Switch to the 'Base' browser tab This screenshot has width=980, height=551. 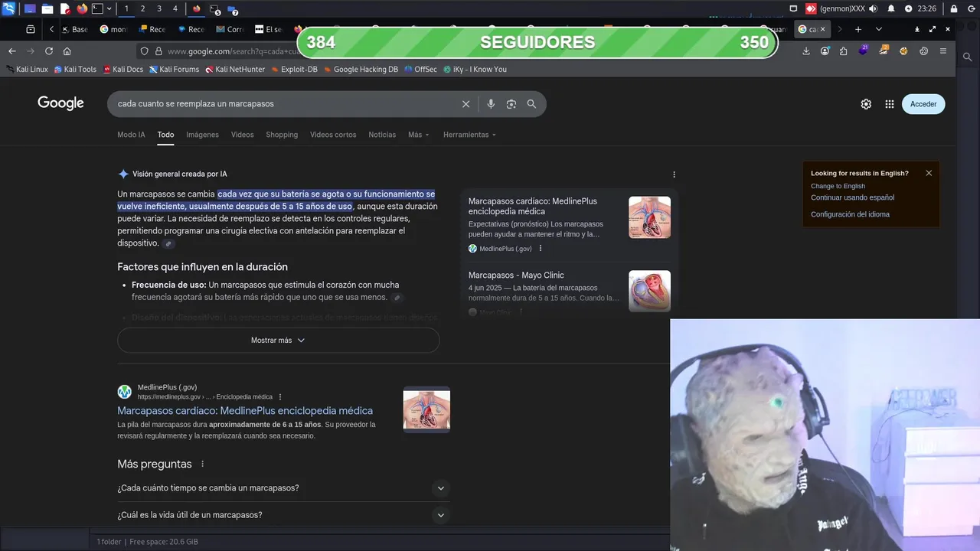coord(74,29)
